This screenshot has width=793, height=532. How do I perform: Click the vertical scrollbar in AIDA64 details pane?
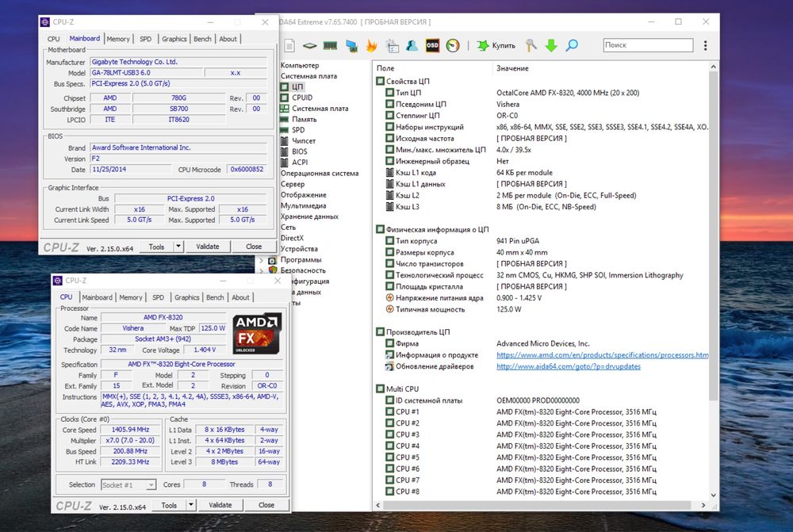tap(714, 235)
